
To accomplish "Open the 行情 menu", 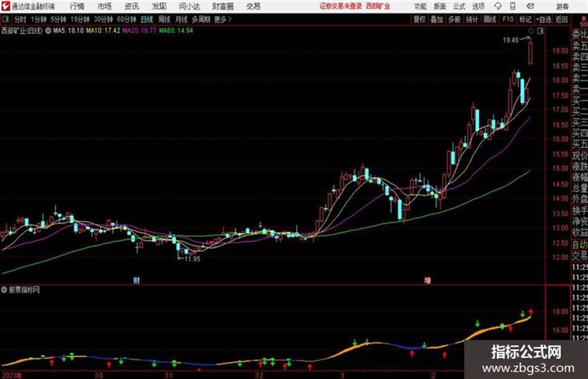I will [77, 6].
